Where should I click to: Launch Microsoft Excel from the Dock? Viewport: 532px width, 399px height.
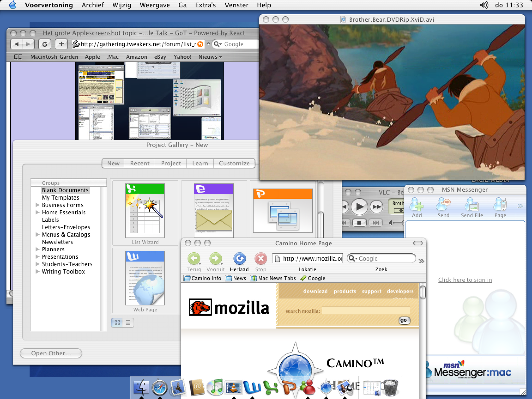[271, 387]
